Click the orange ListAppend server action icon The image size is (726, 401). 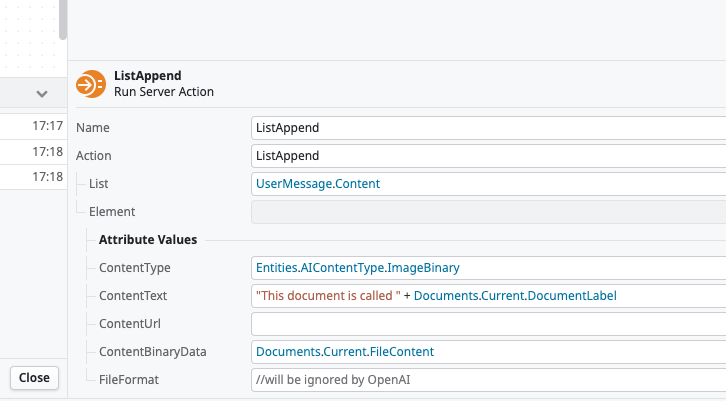point(91,84)
